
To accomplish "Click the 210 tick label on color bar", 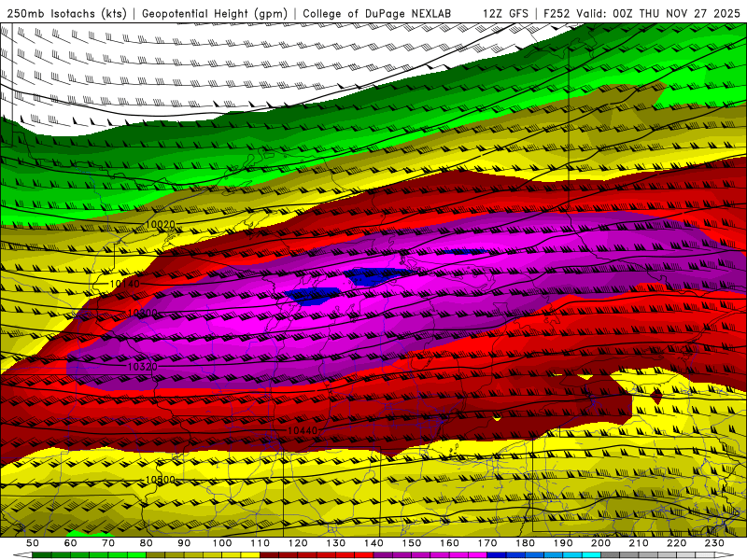I will (639, 543).
